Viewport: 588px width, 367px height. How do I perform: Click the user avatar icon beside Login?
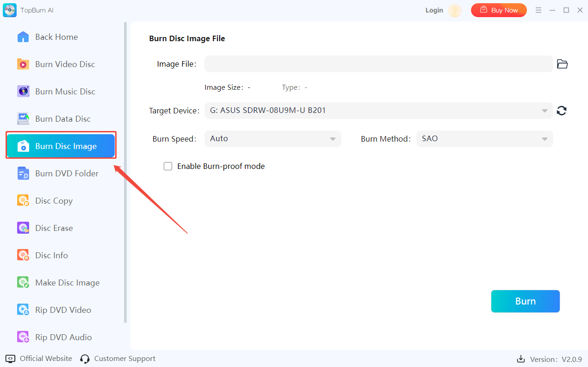pos(455,10)
